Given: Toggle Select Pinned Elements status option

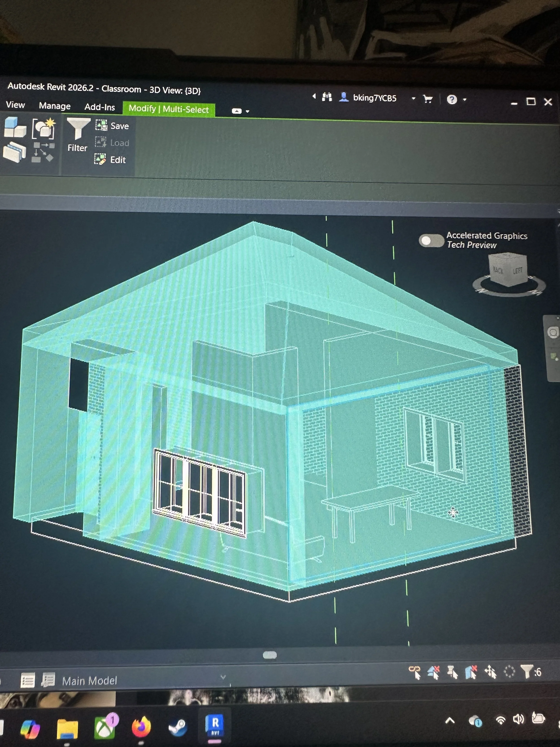Looking at the screenshot, I should click(452, 672).
